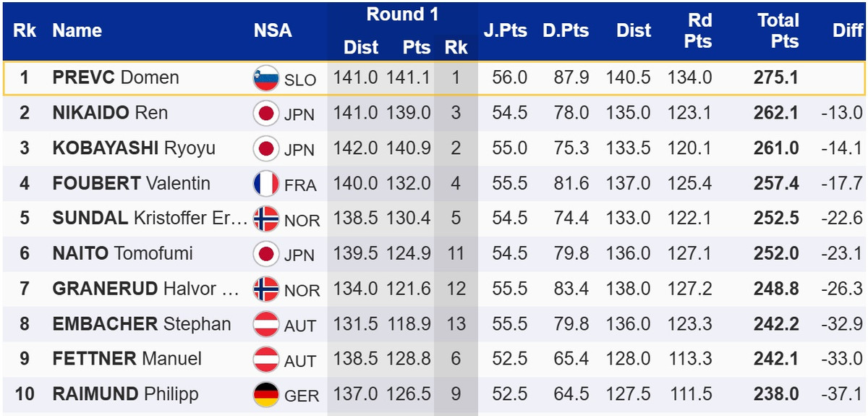Click Norway flag icon beside SUNDAL Kristoffer
The width and height of the screenshot is (868, 416).
(x=266, y=219)
